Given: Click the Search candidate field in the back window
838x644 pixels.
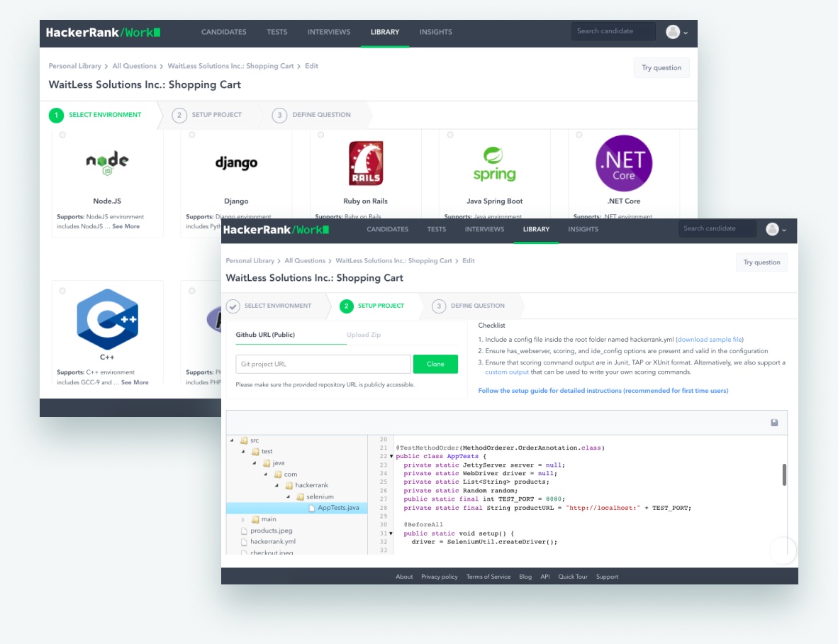Looking at the screenshot, I should (613, 31).
